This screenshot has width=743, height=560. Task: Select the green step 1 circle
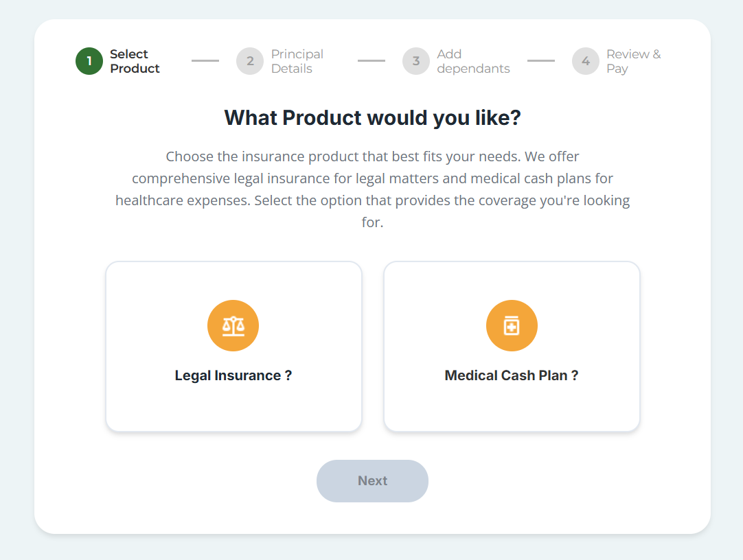(x=89, y=61)
